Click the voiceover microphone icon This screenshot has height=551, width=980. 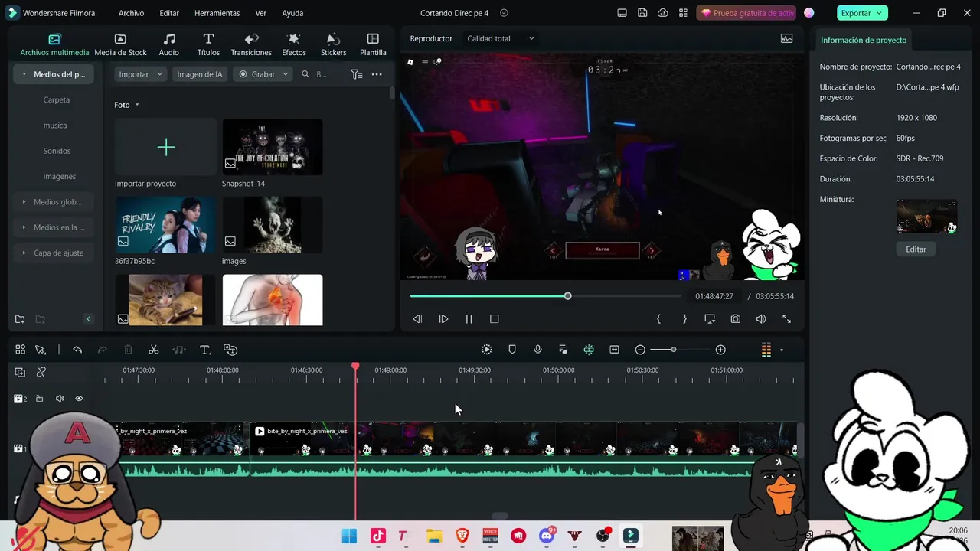coord(537,350)
